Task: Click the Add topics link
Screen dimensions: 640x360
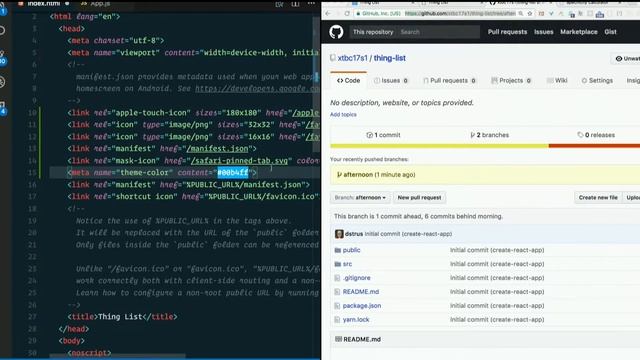Action: point(343,115)
